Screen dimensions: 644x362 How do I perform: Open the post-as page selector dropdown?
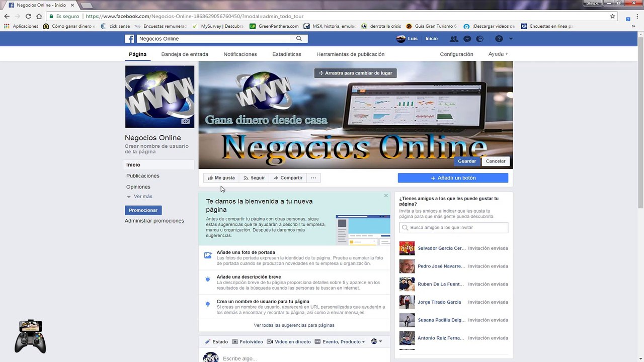click(376, 341)
